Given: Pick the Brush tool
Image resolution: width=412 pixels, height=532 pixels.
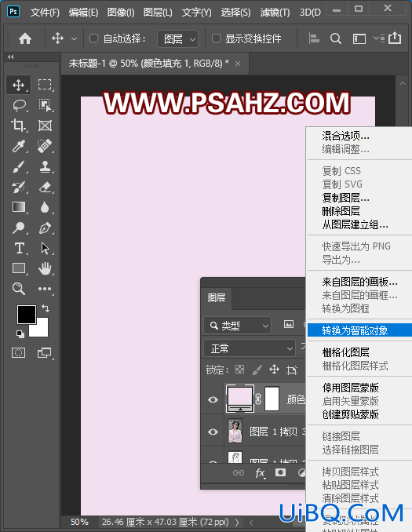Looking at the screenshot, I should [19, 166].
